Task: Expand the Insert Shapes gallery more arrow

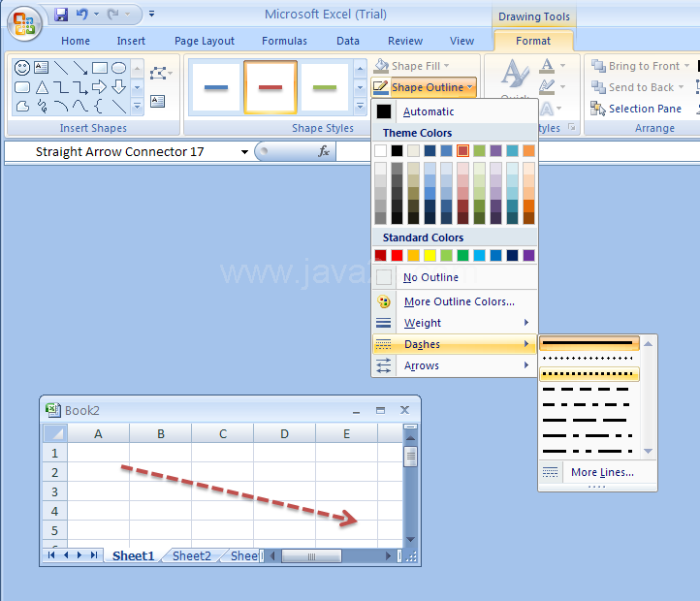Action: [x=137, y=107]
